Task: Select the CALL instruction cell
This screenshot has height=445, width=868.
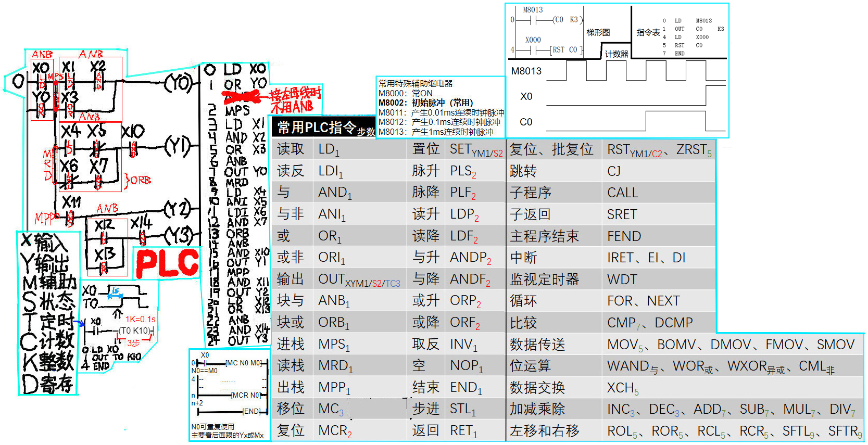Action: [659, 193]
